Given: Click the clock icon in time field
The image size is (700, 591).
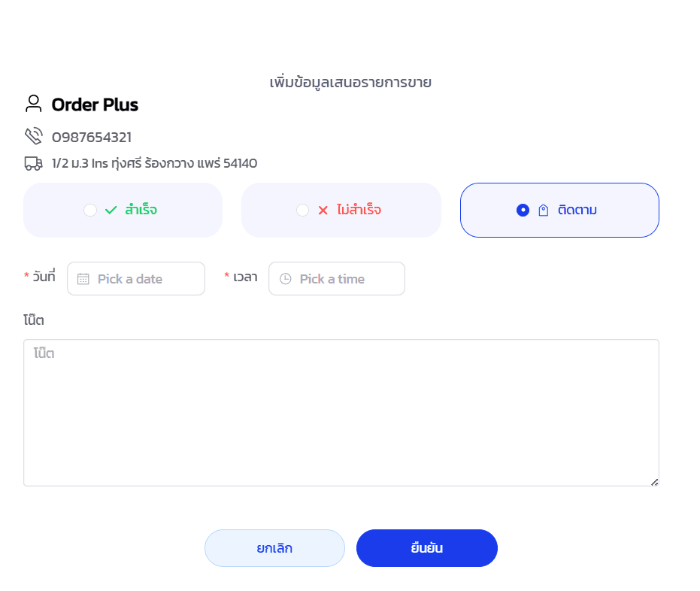Looking at the screenshot, I should pyautogui.click(x=286, y=279).
